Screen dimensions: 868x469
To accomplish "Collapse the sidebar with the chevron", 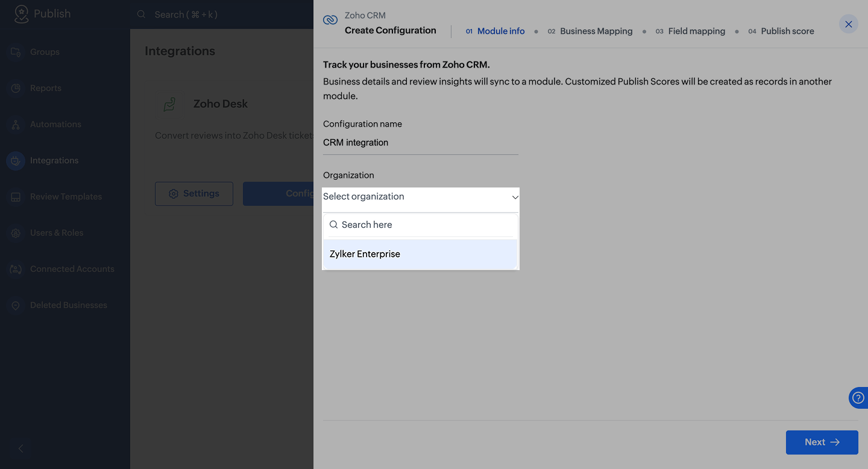I will (21, 449).
